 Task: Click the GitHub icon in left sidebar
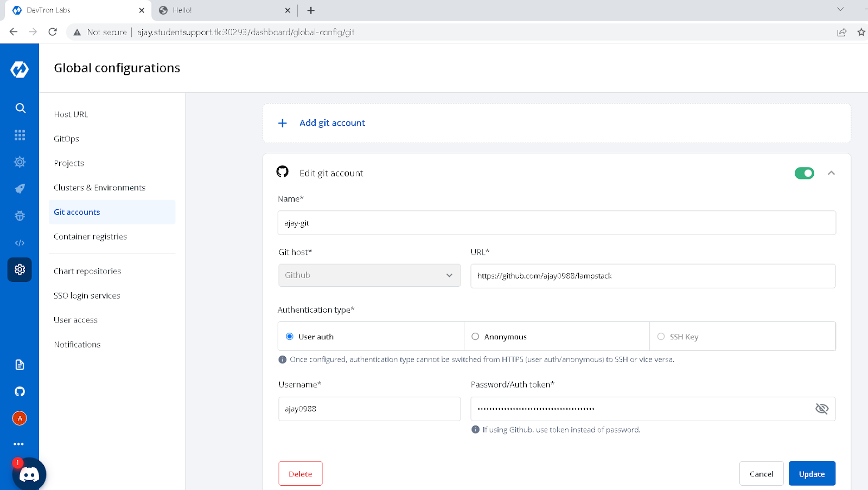(20, 391)
